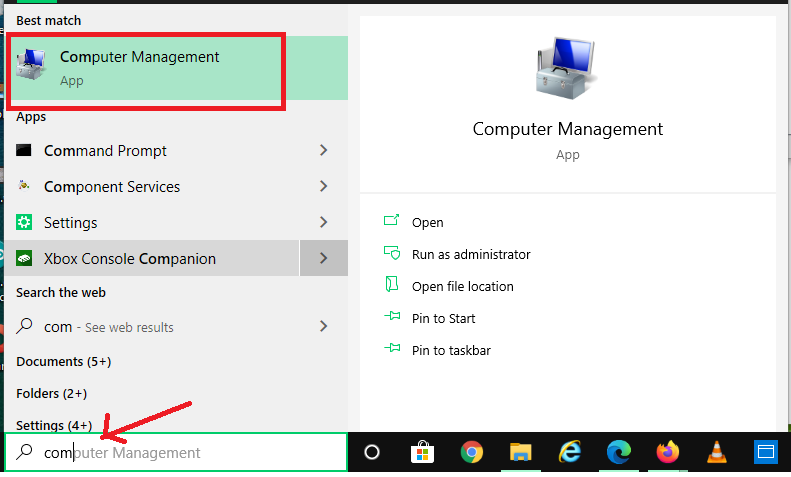
Task: Launch Internet Explorer from taskbar
Action: 570,452
